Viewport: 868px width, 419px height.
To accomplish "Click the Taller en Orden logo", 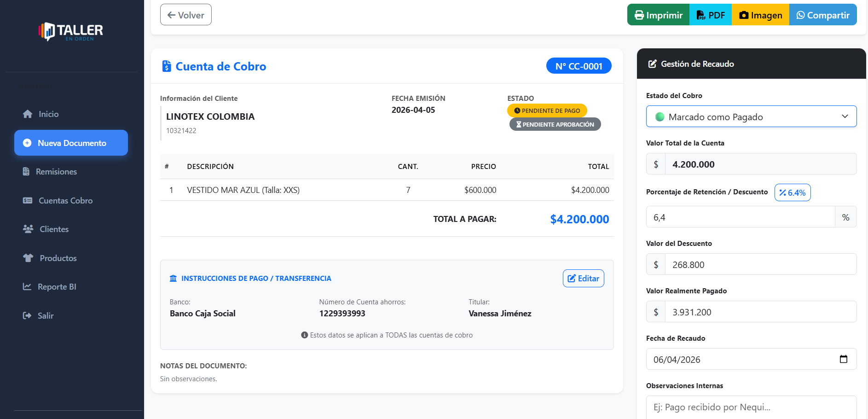I will tap(71, 31).
